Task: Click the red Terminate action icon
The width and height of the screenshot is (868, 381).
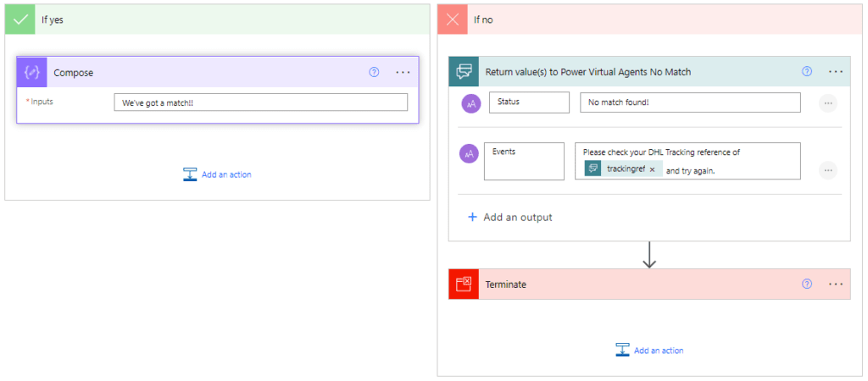Action: coord(464,284)
